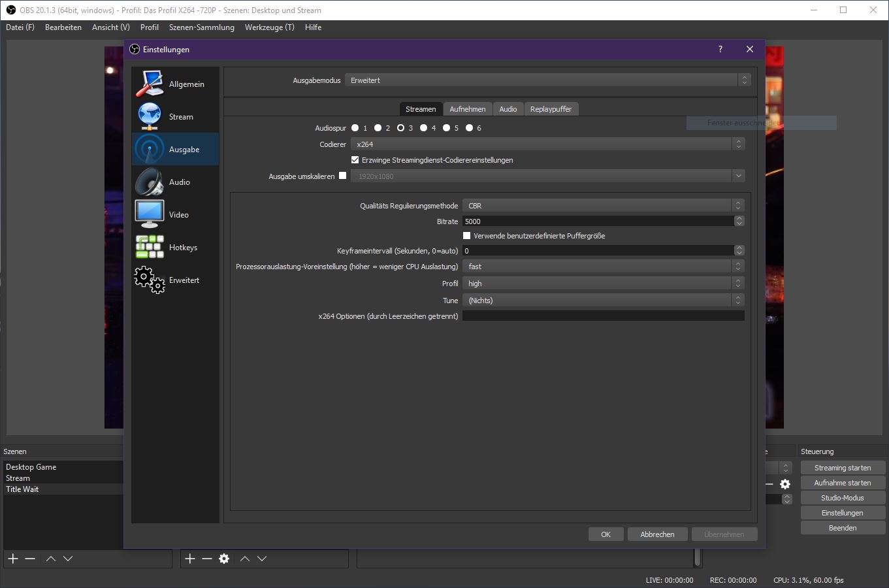Select audio track 5 radio button
Image resolution: width=889 pixels, height=588 pixels.
tap(446, 128)
